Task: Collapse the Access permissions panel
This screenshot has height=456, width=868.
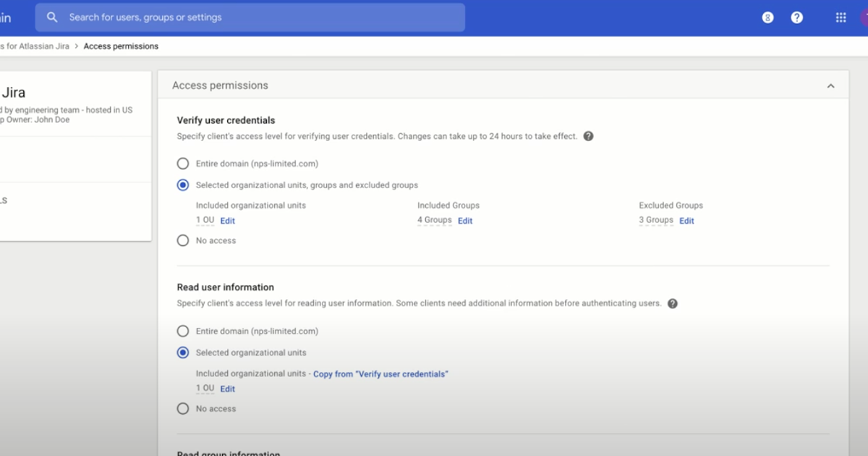Action: (830, 85)
